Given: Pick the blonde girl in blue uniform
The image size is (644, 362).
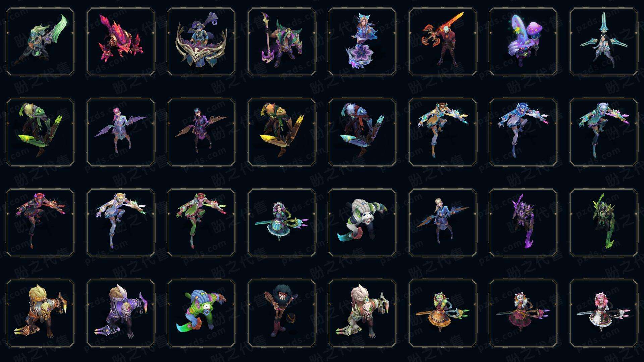Looking at the screenshot, I should click(443, 223).
